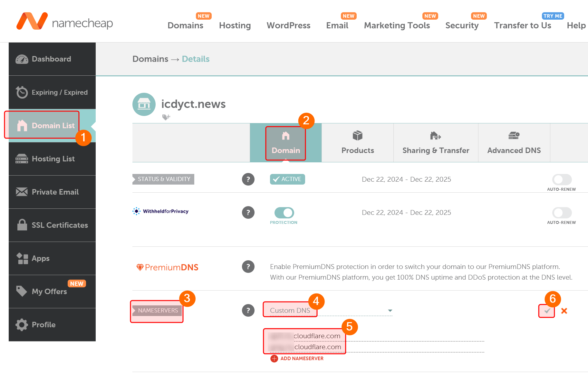Expand the Custom DNS nameserver dropdown
588x374 pixels.
click(x=390, y=311)
